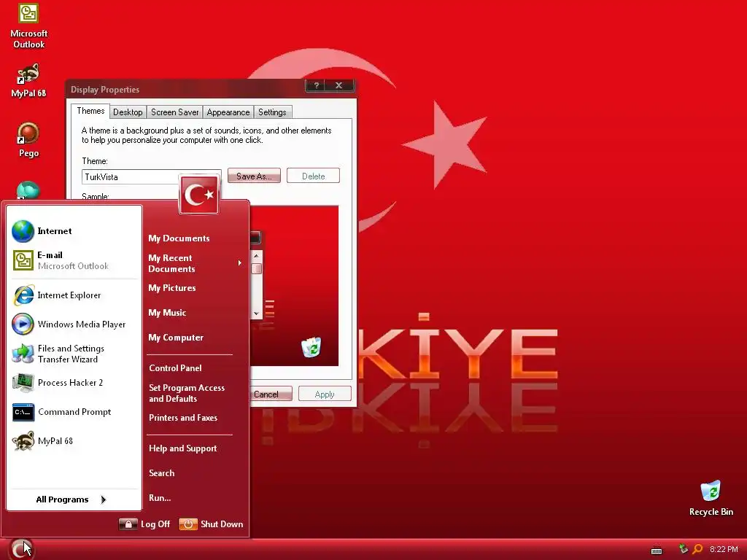
Task: Open Microsoft Outlook desktop icon
Action: (x=28, y=26)
